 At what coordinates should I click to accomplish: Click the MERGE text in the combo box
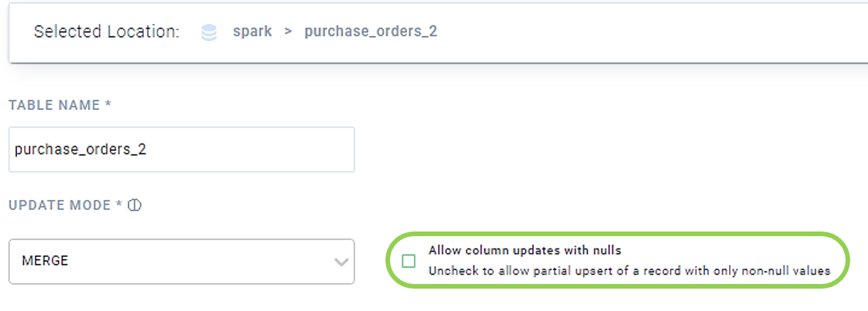point(45,261)
